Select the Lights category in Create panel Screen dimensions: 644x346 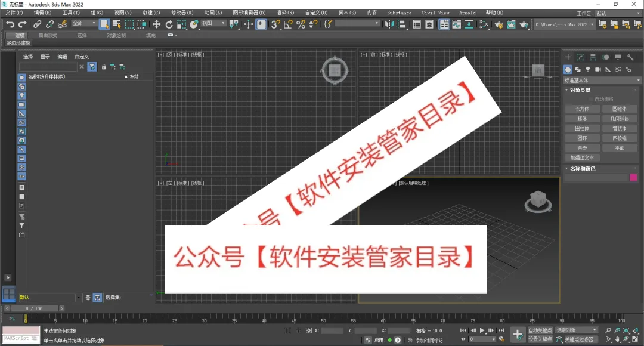pos(588,69)
